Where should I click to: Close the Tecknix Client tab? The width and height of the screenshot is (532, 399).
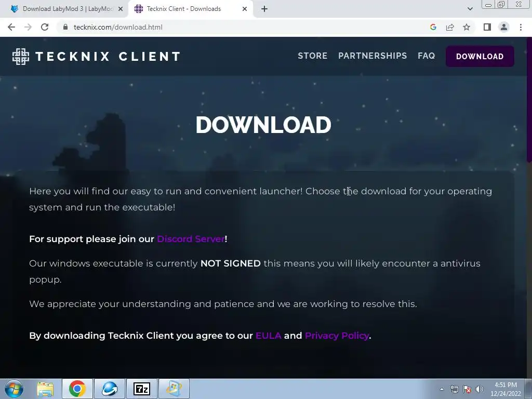tap(245, 9)
